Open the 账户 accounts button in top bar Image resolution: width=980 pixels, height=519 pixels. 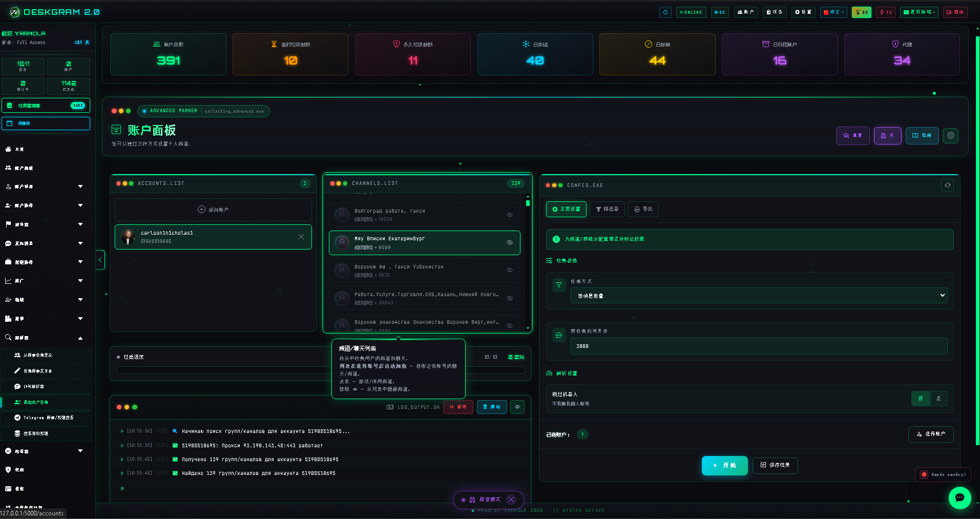pos(745,12)
